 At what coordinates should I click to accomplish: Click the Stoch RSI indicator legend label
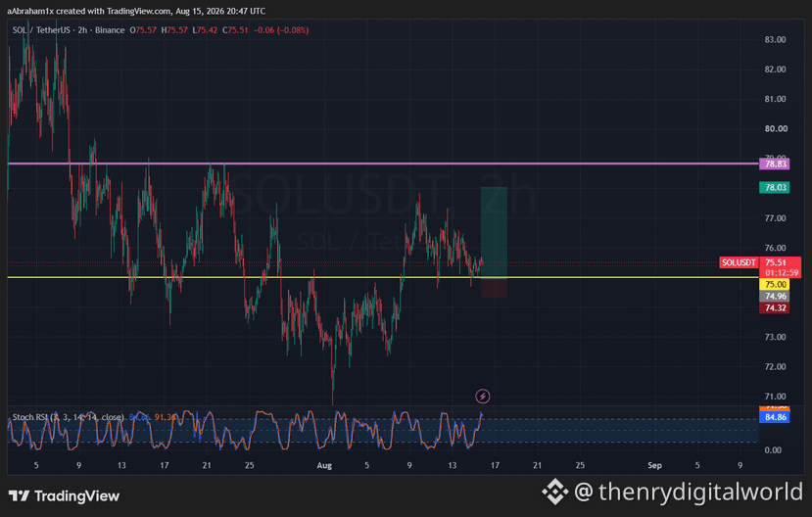[x=68, y=417]
